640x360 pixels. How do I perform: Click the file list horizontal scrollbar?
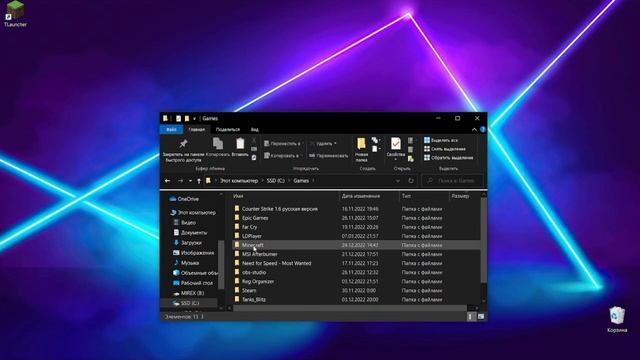click(351, 308)
